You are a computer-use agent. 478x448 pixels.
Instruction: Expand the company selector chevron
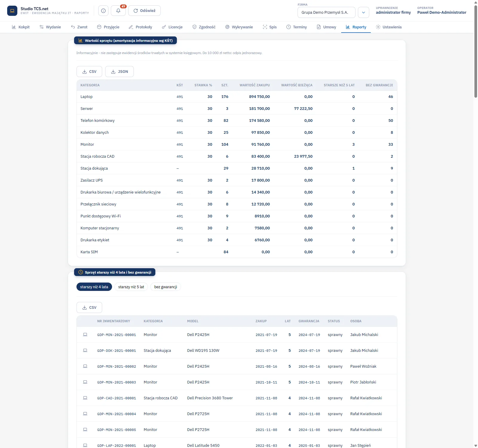point(364,13)
